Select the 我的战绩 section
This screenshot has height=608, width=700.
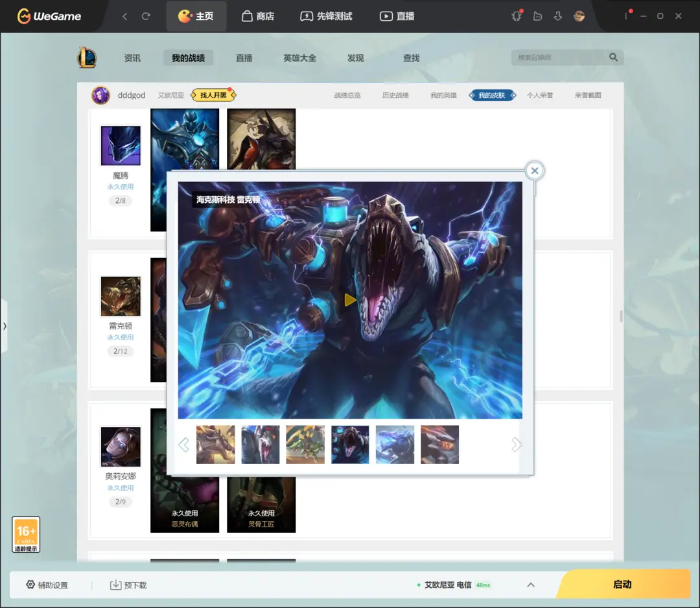point(189,58)
